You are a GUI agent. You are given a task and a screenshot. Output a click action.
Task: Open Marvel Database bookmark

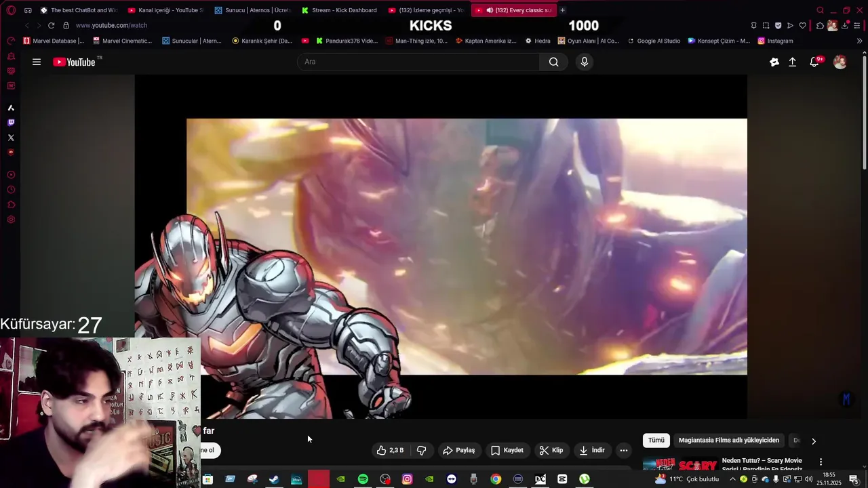click(x=54, y=41)
